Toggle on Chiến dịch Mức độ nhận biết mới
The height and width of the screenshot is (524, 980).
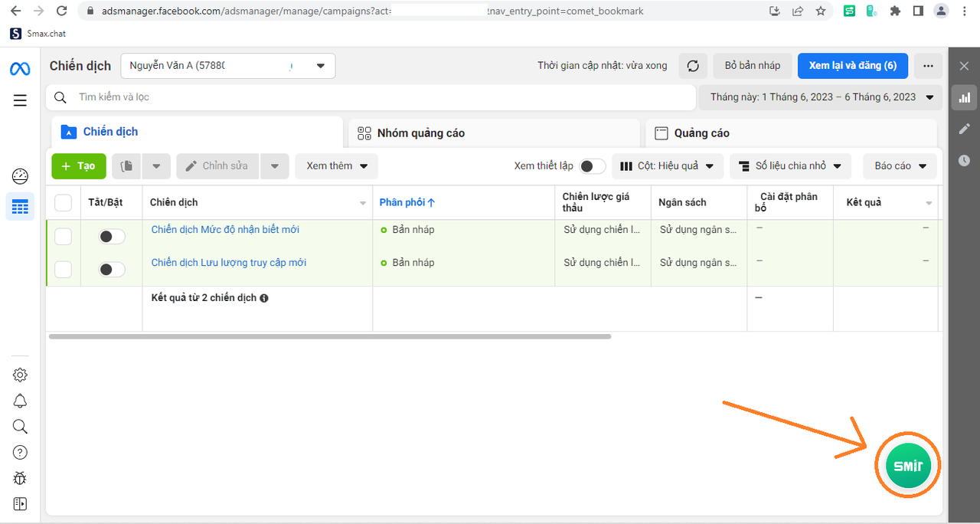[112, 237]
